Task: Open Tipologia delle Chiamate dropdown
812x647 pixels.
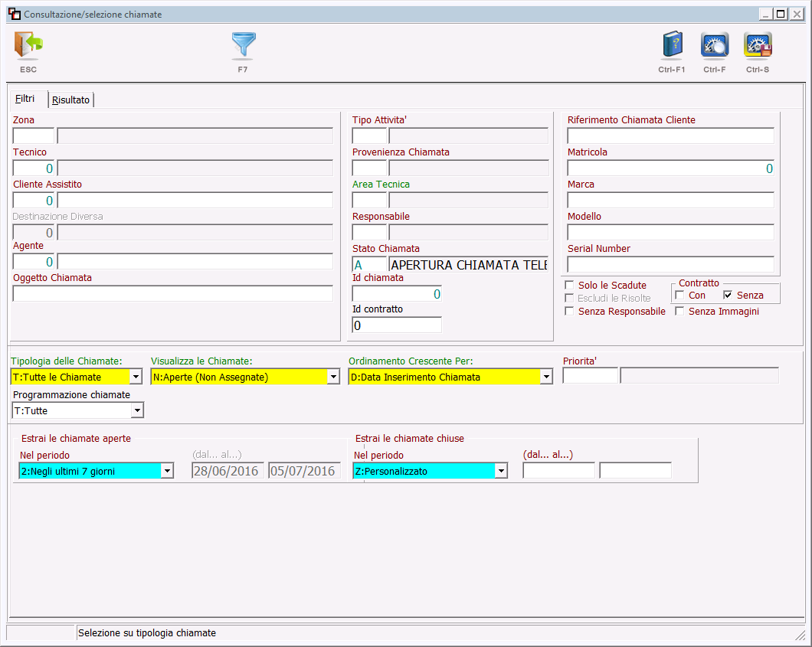Action: pos(136,377)
